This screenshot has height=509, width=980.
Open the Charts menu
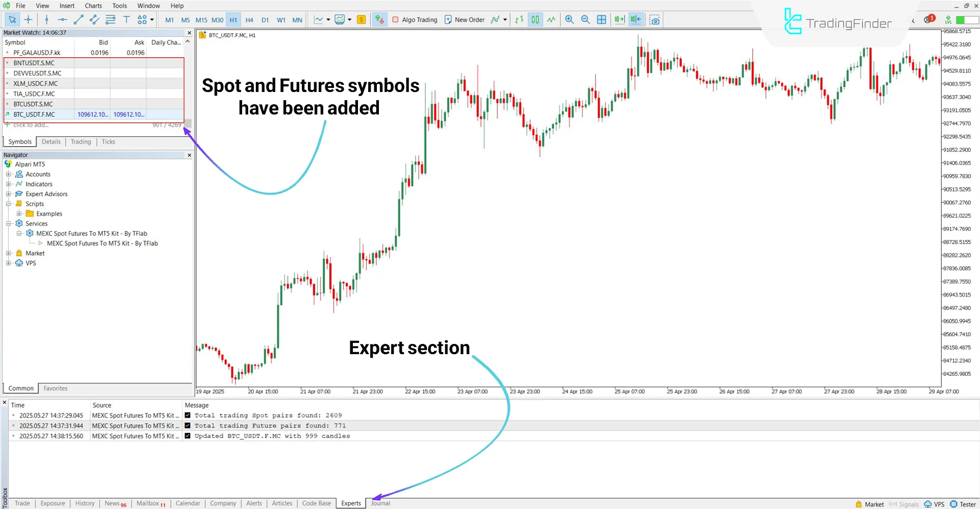pos(93,6)
